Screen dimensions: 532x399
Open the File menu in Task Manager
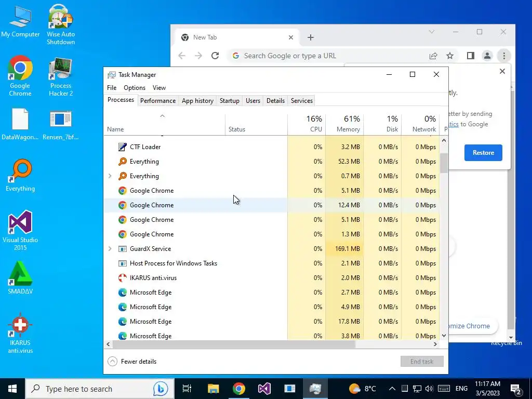112,88
